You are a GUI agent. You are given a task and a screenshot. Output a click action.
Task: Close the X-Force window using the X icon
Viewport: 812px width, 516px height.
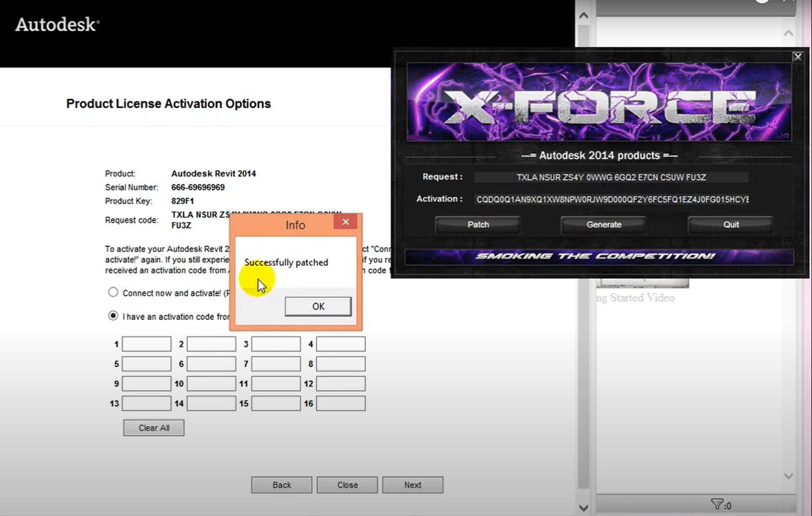point(797,57)
